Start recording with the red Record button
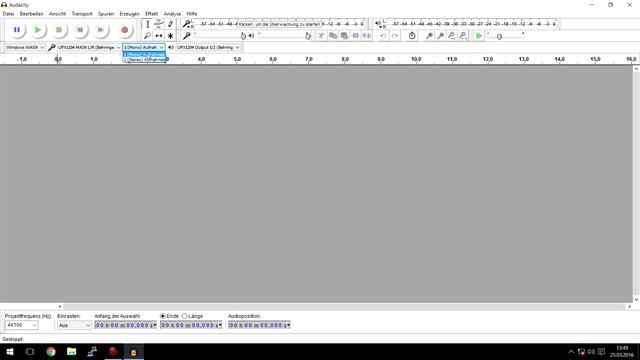The width and height of the screenshot is (640, 360). pyautogui.click(x=124, y=30)
